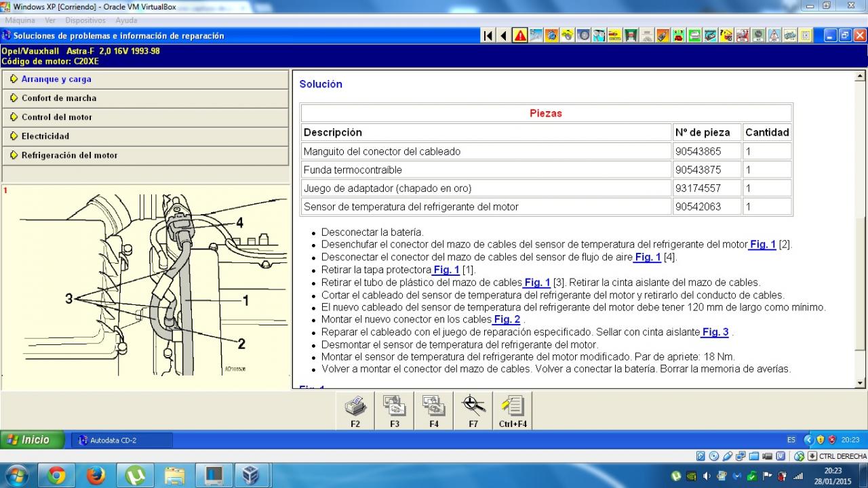Expand the Confort de marcha section
Screen dimensions: 868x488
tap(58, 98)
